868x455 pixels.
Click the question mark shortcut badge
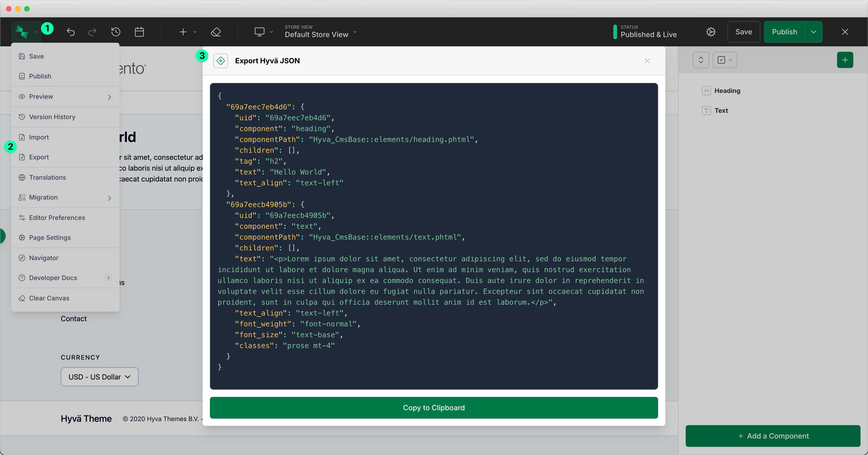(108, 278)
